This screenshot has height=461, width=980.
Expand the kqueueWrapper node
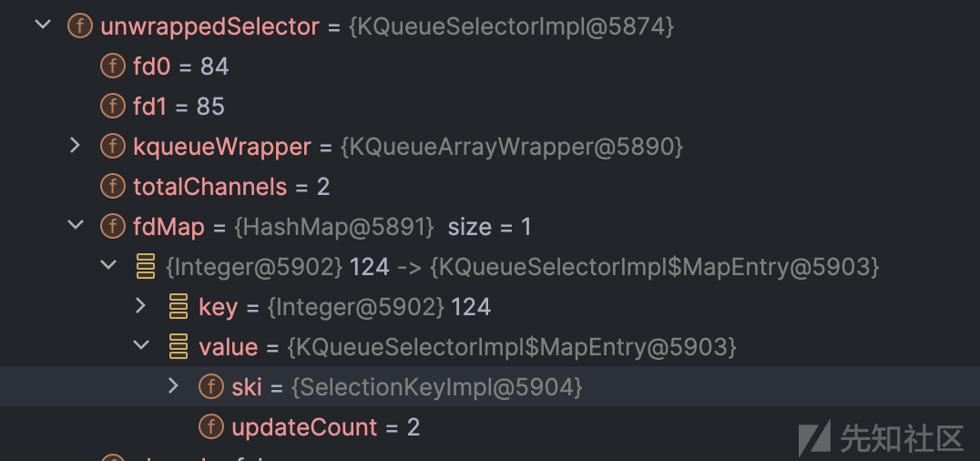(75, 146)
